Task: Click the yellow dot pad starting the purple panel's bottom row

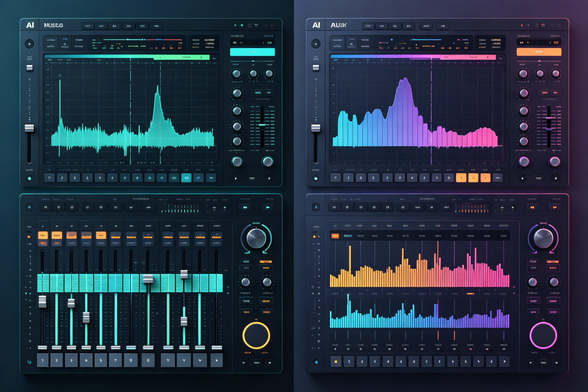Action: (336, 361)
